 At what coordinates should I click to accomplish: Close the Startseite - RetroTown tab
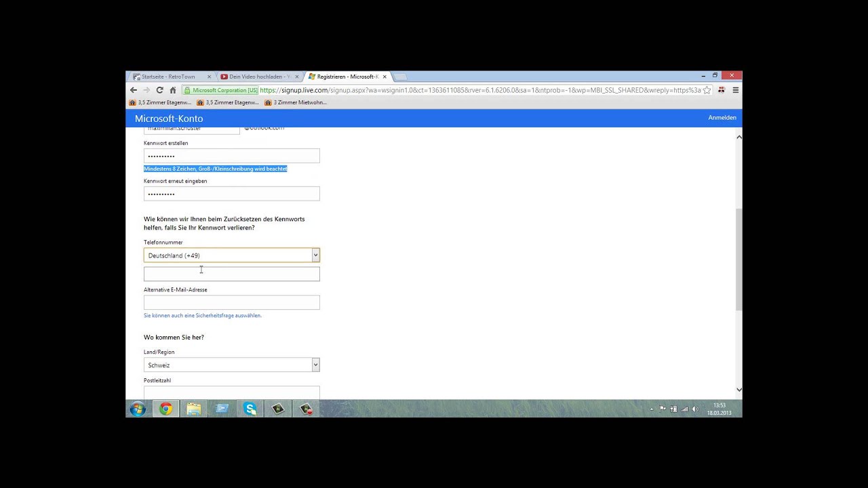[209, 77]
